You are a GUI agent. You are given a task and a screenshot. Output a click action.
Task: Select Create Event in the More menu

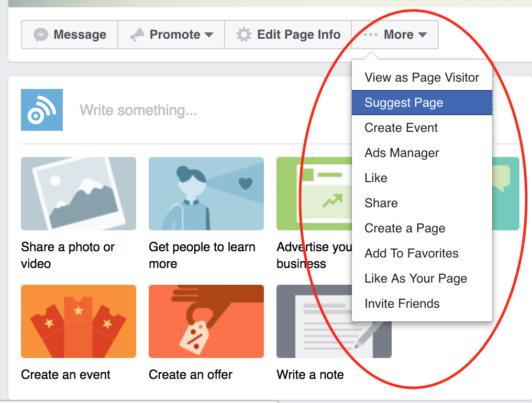click(401, 128)
